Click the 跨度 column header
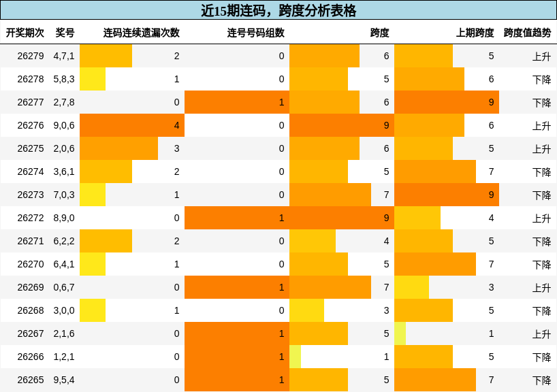Viewport: 557px width, 392px height. pyautogui.click(x=379, y=33)
